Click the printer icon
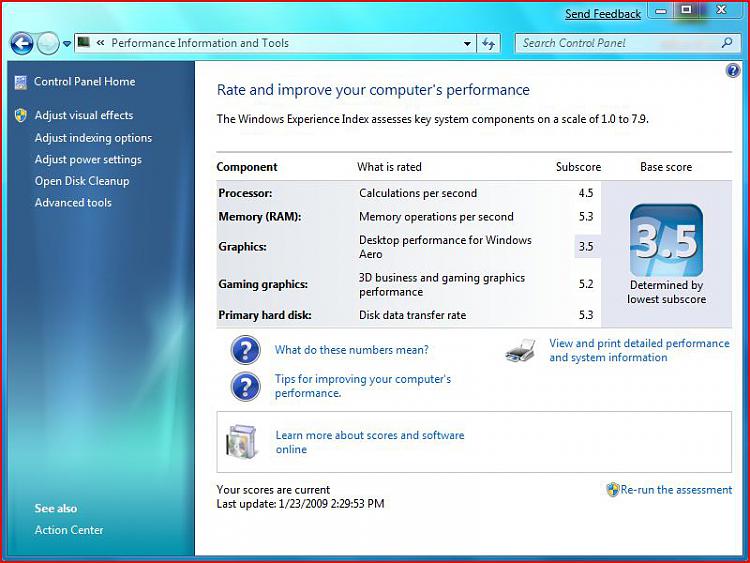Screen dimensions: 750x563 [520, 351]
